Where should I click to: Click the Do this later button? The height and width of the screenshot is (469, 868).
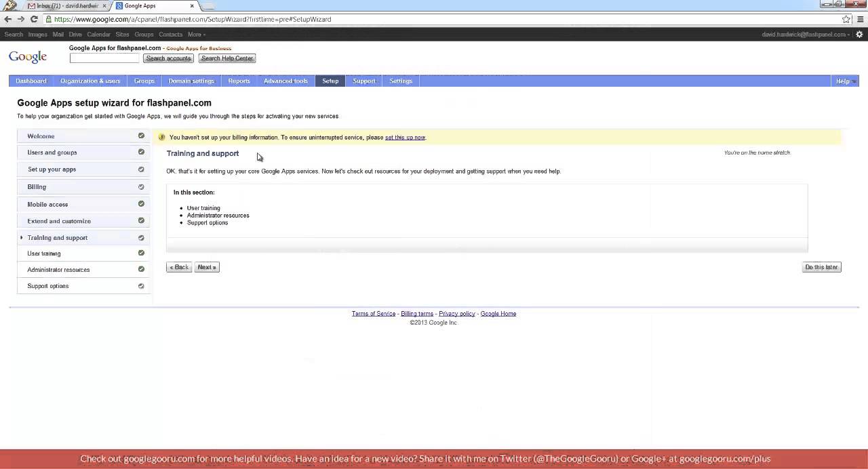pos(822,267)
